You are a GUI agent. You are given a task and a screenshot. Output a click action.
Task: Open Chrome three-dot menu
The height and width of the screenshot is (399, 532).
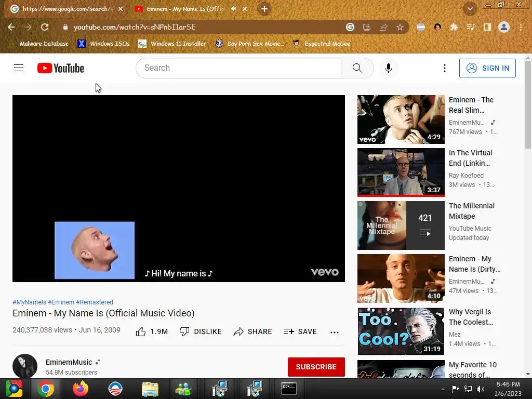521,27
